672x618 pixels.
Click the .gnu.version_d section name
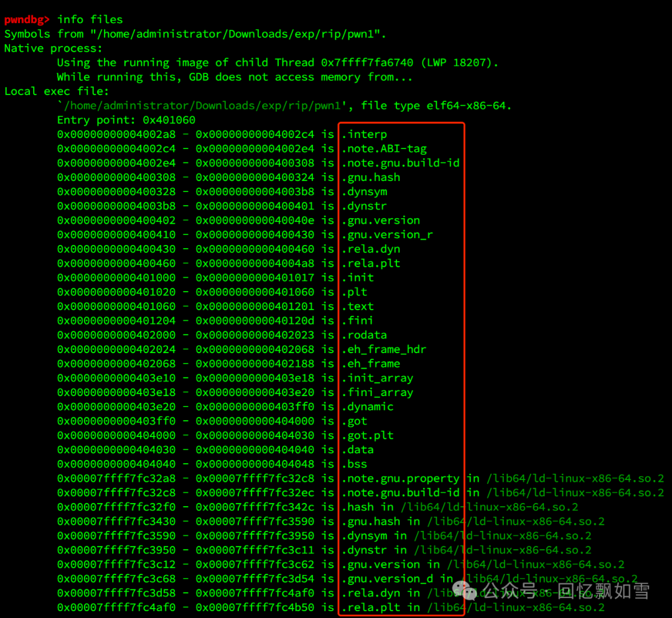click(387, 579)
